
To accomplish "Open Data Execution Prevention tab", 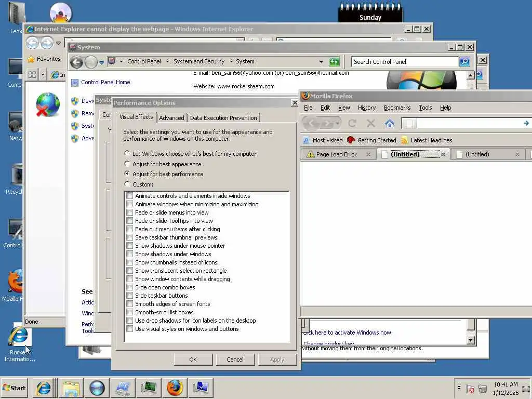I will pos(223,118).
